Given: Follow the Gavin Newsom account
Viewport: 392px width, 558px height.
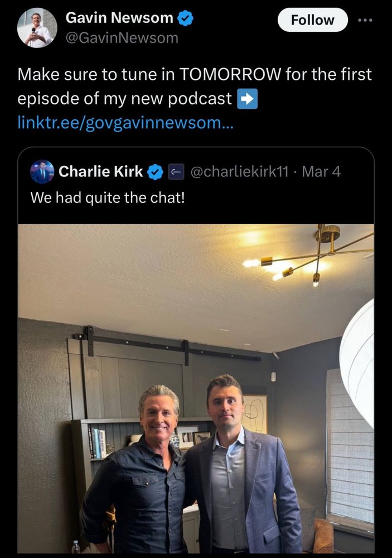Looking at the screenshot, I should coord(312,20).
